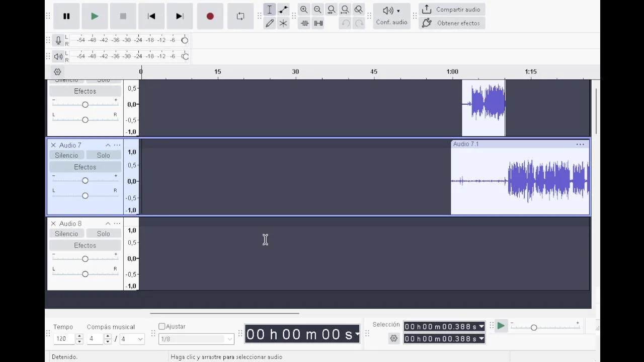Click Play-at-speed green button
The image size is (644, 362).
tap(501, 326)
